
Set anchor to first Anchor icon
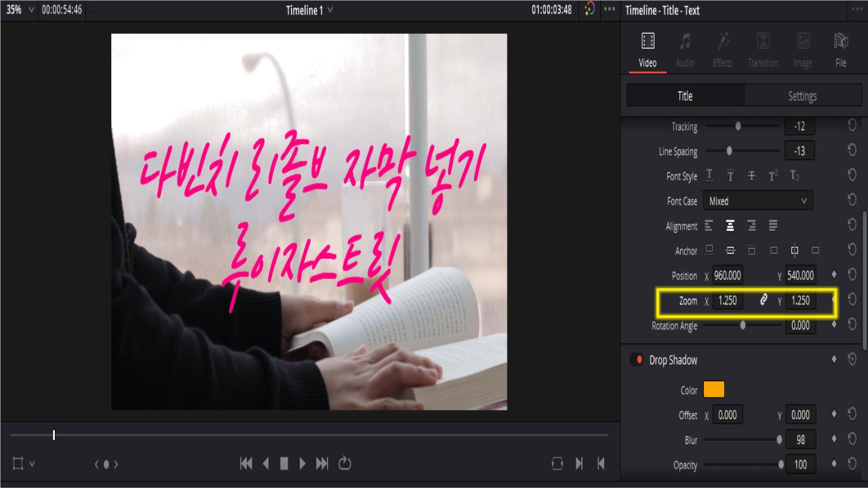coord(709,250)
